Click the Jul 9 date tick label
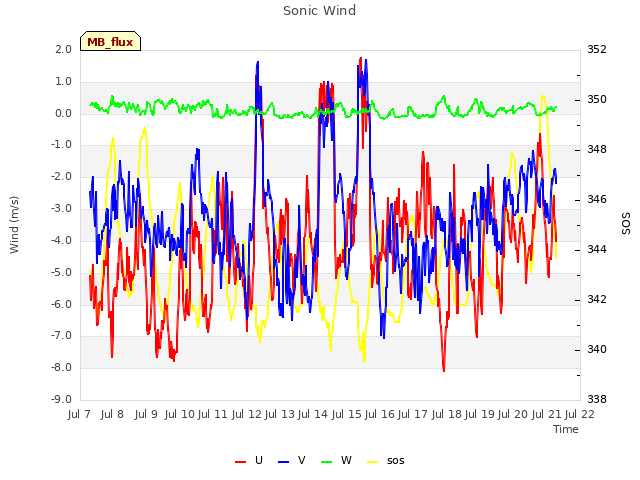 click(146, 414)
